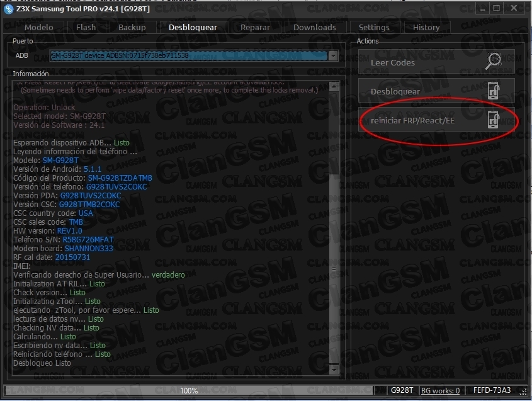Click product code SM-G928TZDATMB
The height and width of the screenshot is (401, 532).
[x=120, y=178]
